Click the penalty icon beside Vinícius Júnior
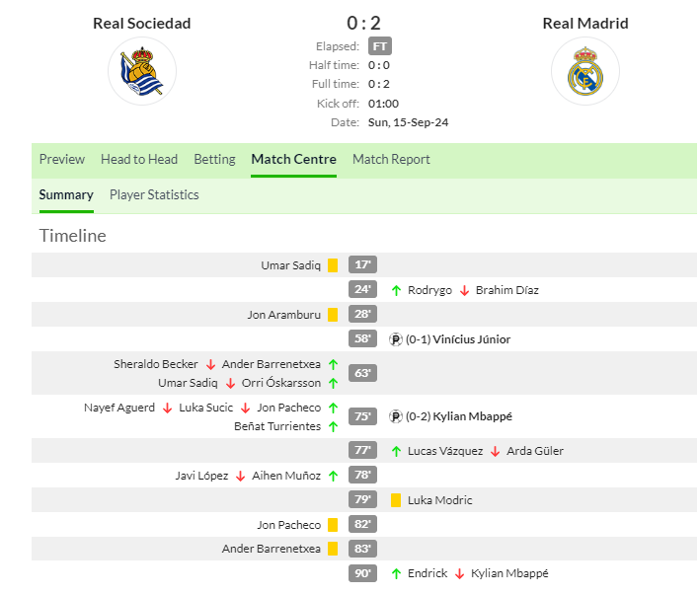700x595 pixels. click(396, 339)
